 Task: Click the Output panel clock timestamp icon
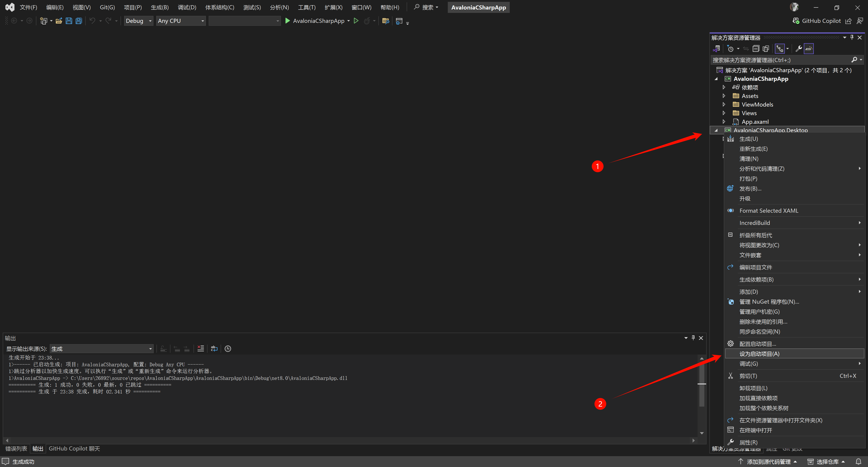228,349
